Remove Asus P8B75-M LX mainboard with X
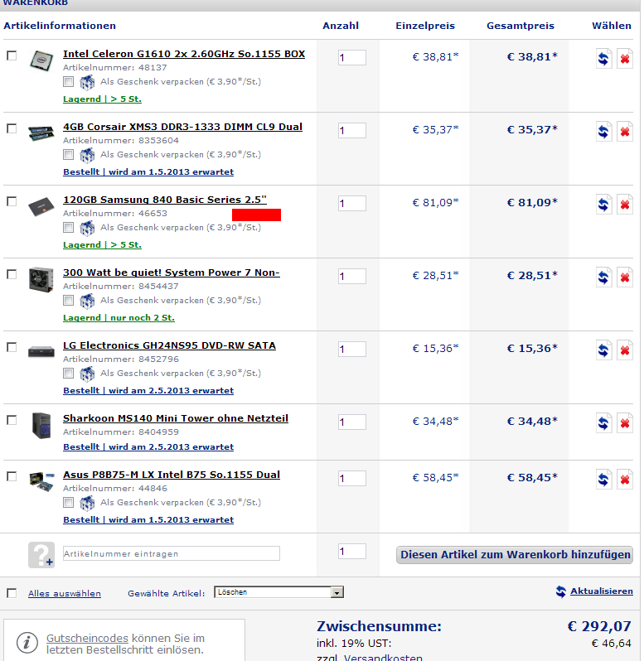Viewport: 644px width, 661px height. coord(625,480)
